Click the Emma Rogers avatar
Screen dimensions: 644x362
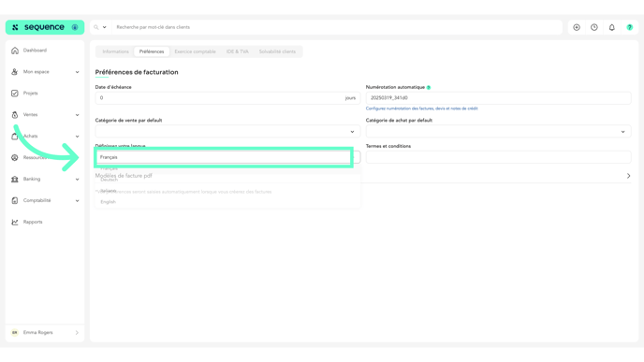pos(15,332)
